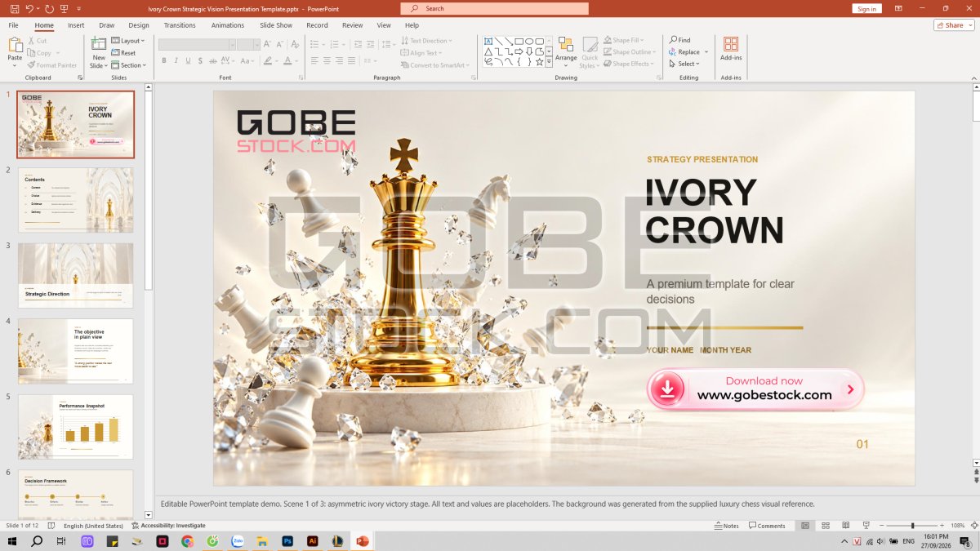Switch to the Insert tab
The height and width of the screenshot is (551, 980).
[x=76, y=25]
